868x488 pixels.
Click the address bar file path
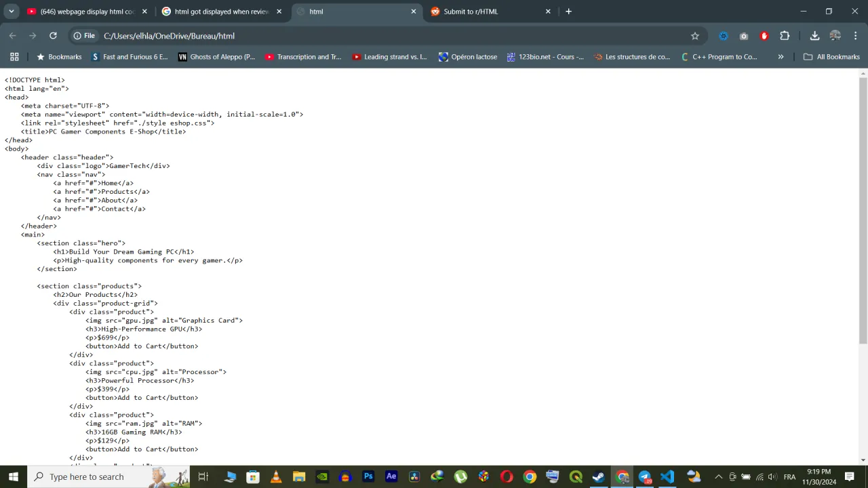tap(169, 36)
